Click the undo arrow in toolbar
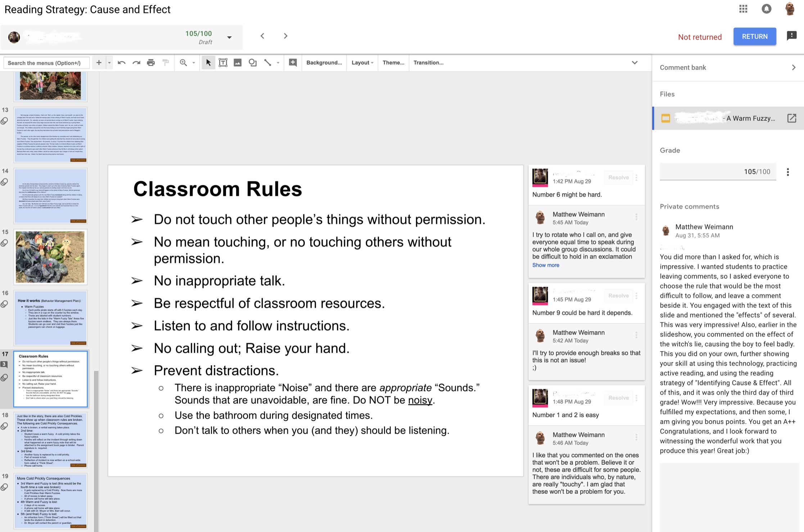This screenshot has width=804, height=532. pos(121,63)
